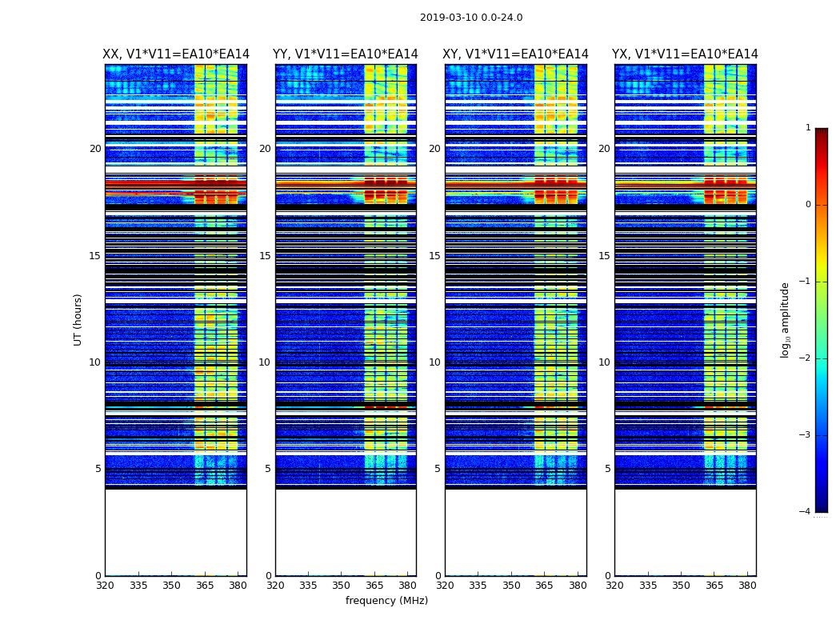Click the XY panel title text
The height and width of the screenshot is (640, 840).
[x=516, y=54]
